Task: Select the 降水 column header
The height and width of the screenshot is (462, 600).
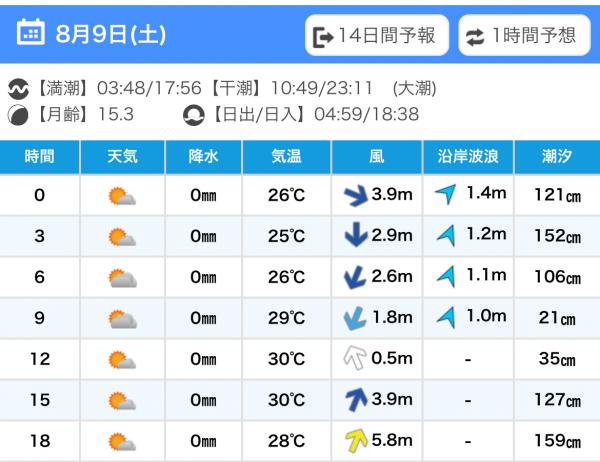Action: (204, 157)
